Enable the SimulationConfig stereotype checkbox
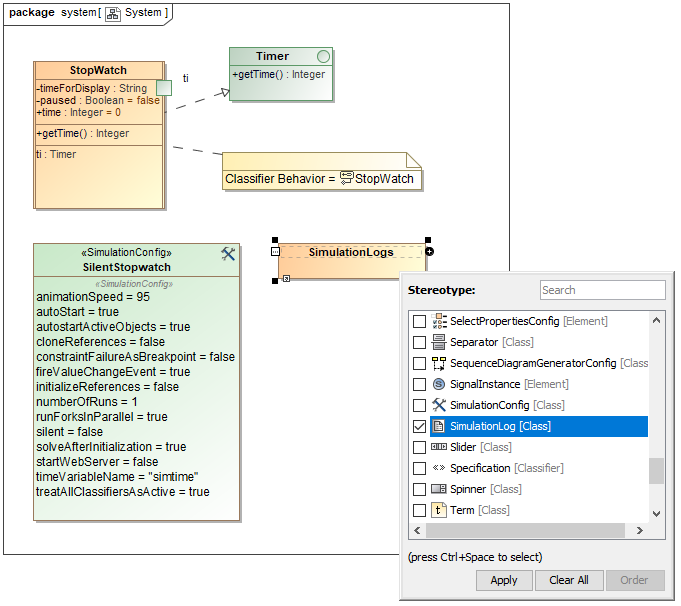The image size is (681, 606). (419, 405)
